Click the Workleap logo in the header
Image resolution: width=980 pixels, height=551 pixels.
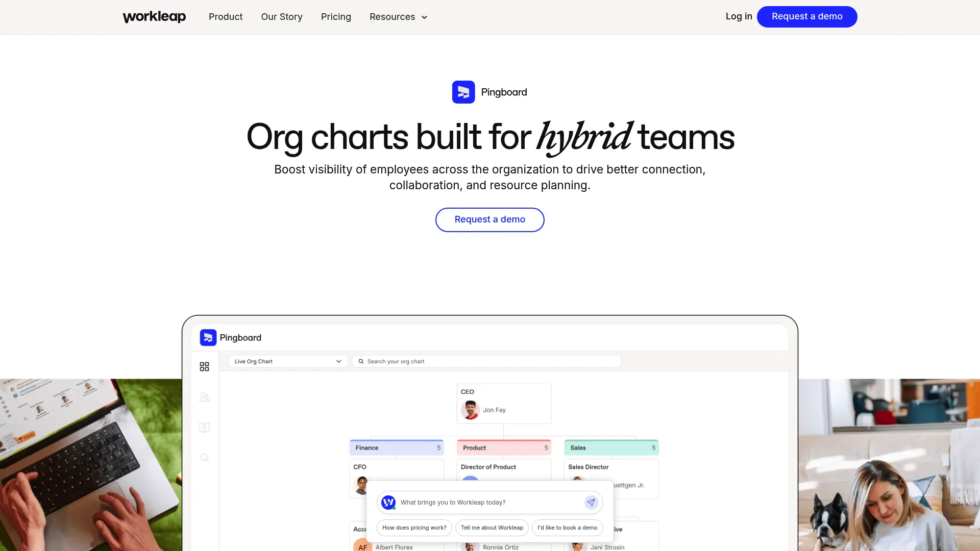[x=154, y=17]
